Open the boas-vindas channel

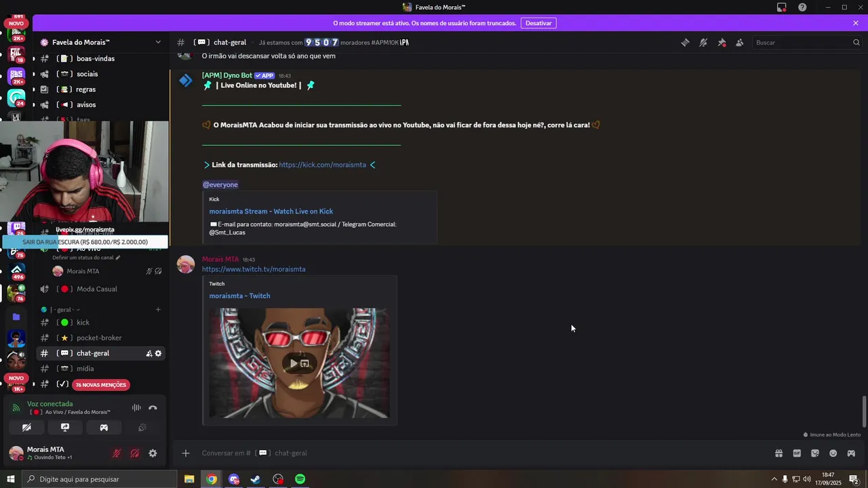pyautogui.click(x=96, y=58)
